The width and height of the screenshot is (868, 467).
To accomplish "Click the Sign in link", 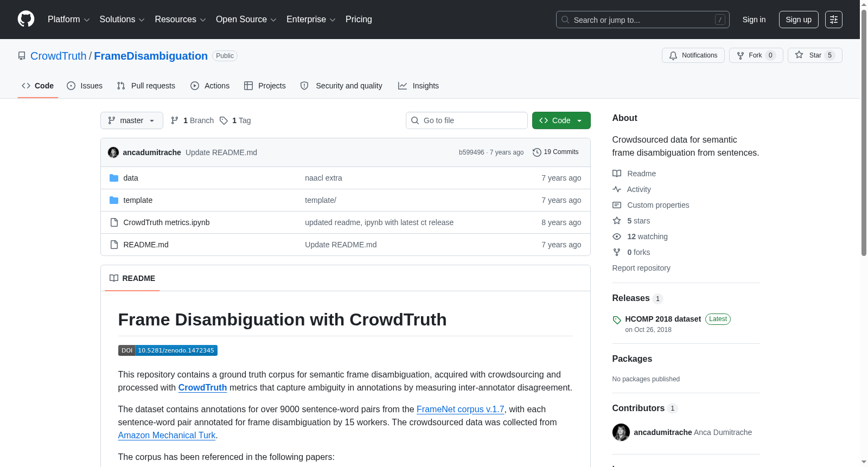I will pyautogui.click(x=754, y=20).
